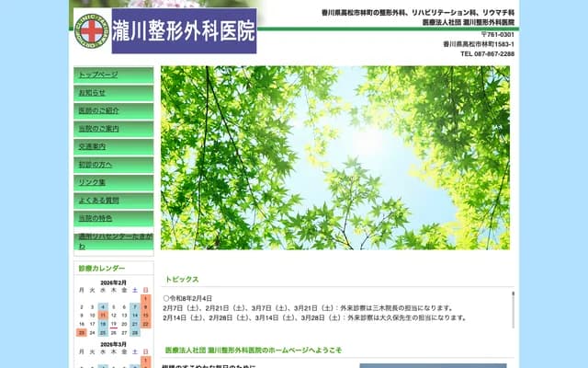588x368 pixels.
Task: Open 通所リハセンターたきがわ link
Action: click(114, 241)
